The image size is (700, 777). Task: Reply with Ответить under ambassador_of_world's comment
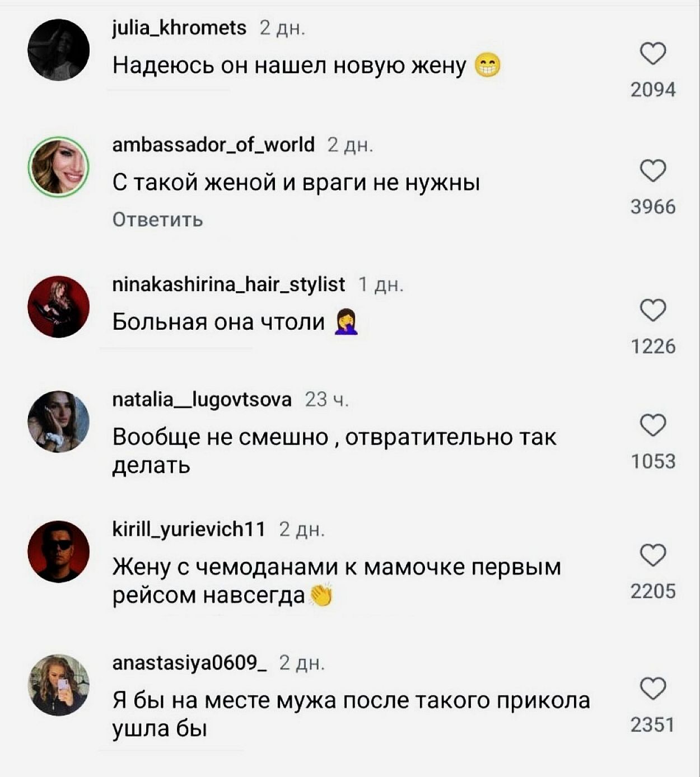157,219
